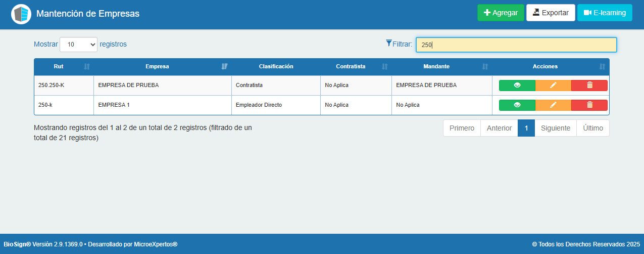
Task: View details of EMPRESA 1 row
Action: click(x=517, y=105)
